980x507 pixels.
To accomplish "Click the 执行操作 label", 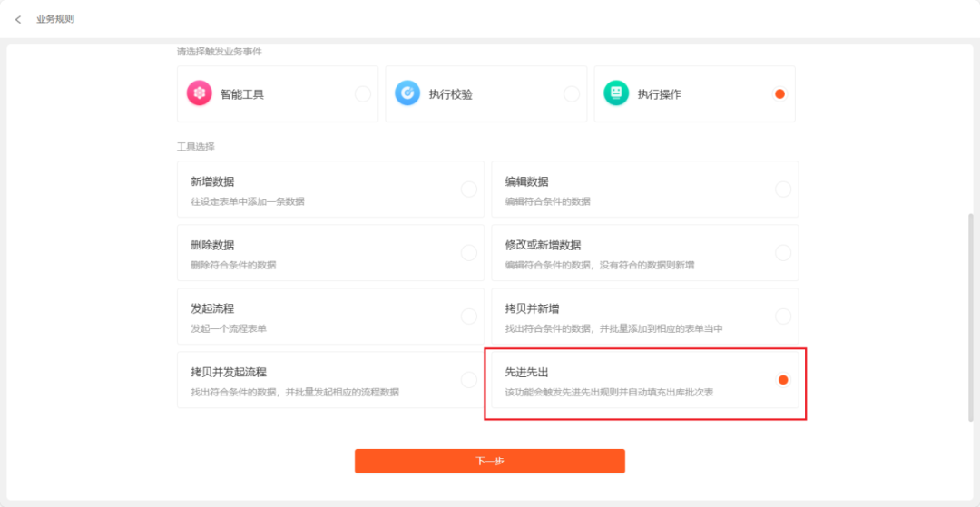I will (x=660, y=95).
